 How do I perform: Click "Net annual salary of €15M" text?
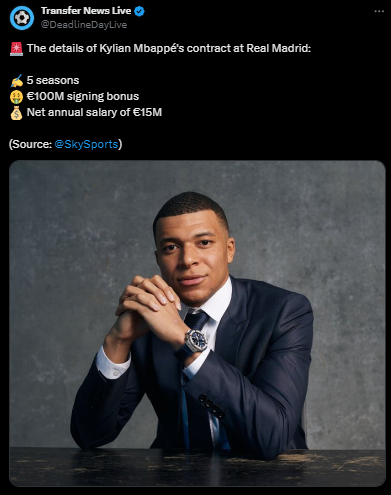pyautogui.click(x=94, y=112)
